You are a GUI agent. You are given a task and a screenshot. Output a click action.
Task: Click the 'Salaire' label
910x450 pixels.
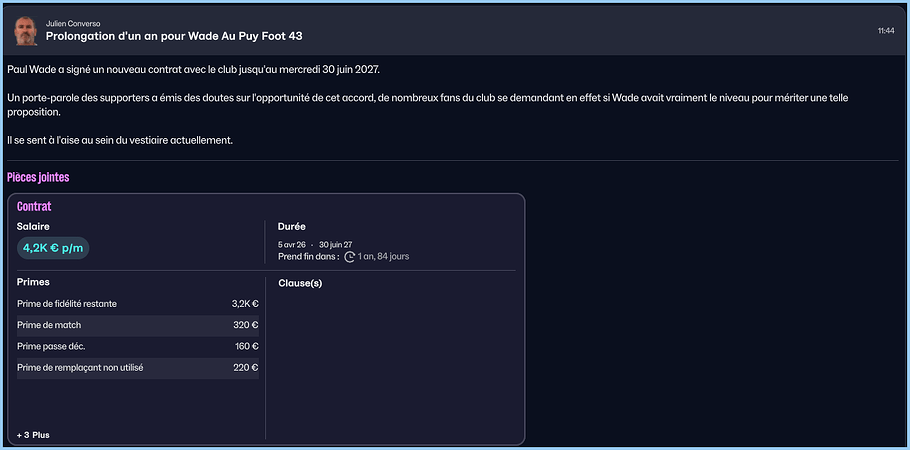[x=33, y=227]
